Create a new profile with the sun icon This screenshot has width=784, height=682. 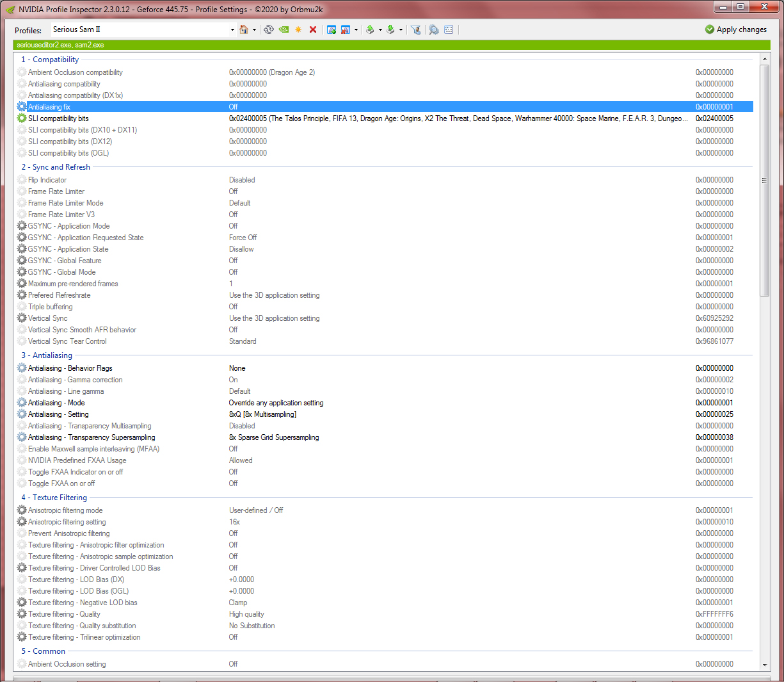coord(298,29)
